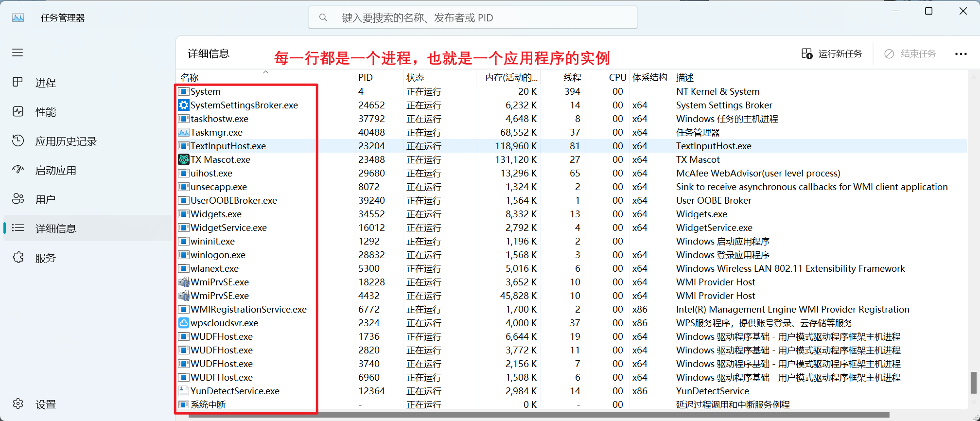Select the WidgetService.exe process name
Screen dimensions: 980x421
point(228,228)
